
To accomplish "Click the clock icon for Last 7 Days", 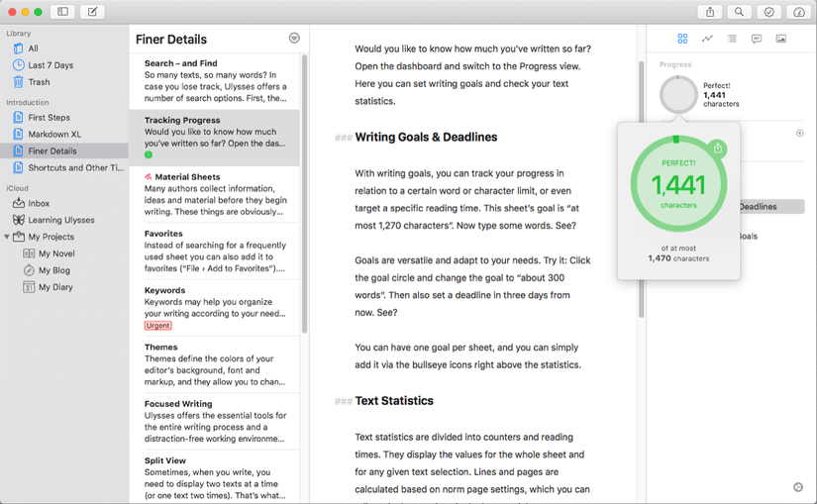I will tap(18, 65).
